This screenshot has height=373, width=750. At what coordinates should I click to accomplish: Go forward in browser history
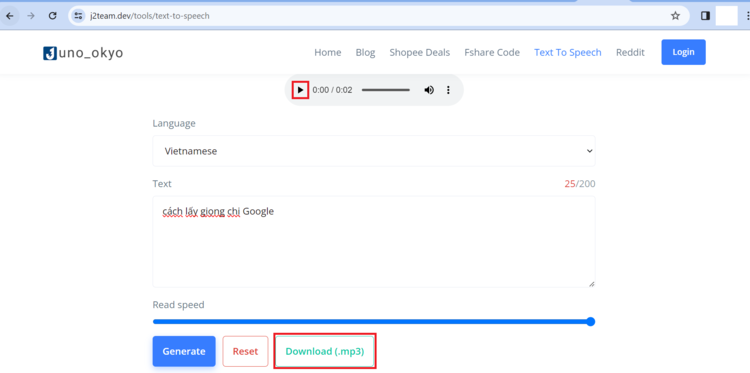pyautogui.click(x=31, y=16)
